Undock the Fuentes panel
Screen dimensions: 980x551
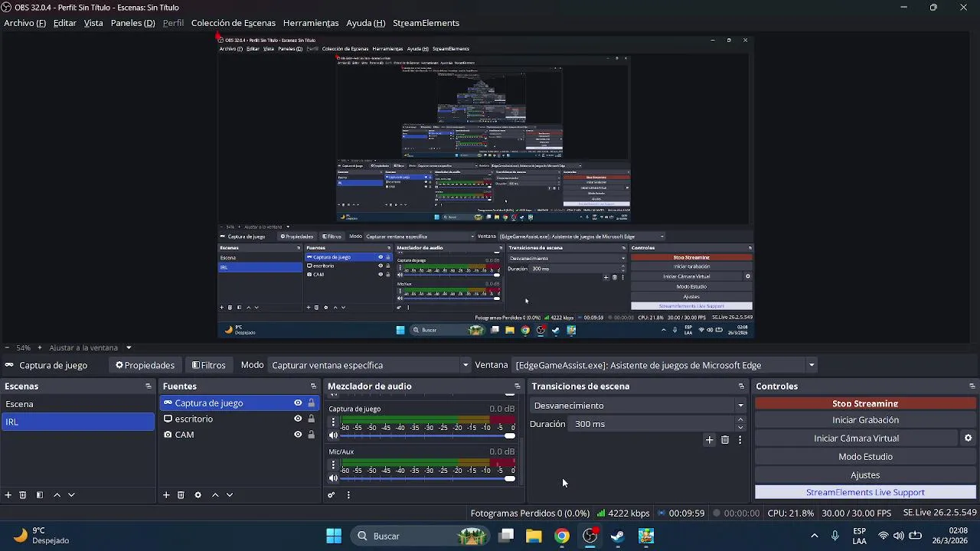[313, 386]
